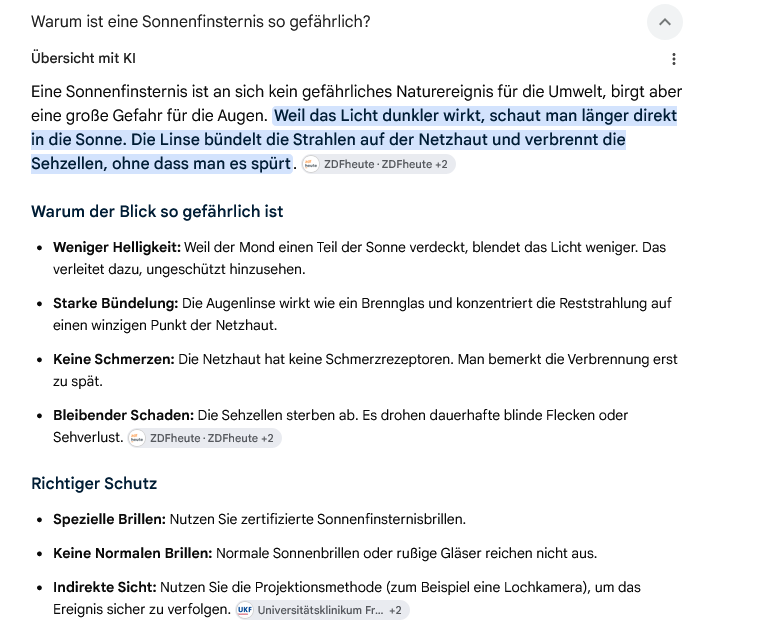Screen dimensions: 775x637
Task: Click the ZDFheute logo icon beside 'Sehverlust.'
Action: [137, 438]
